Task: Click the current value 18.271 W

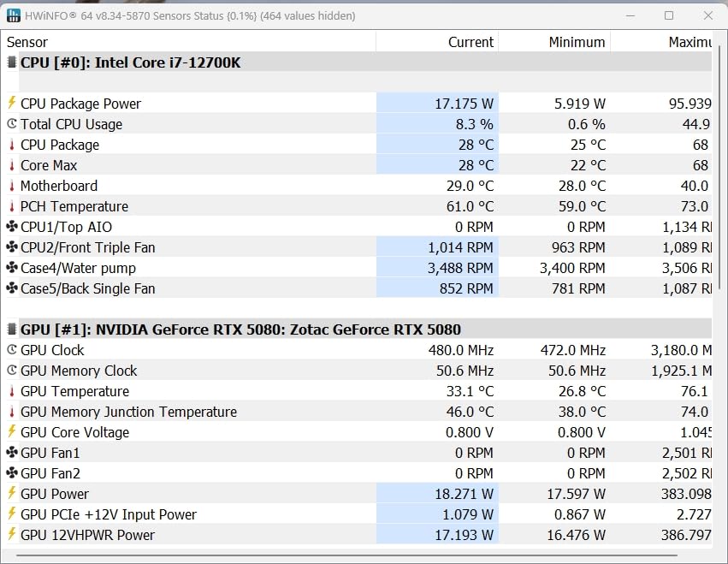Action: click(464, 494)
